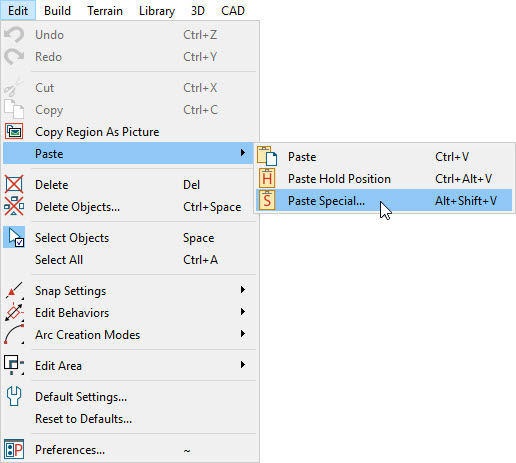The height and width of the screenshot is (463, 516).
Task: Open the Terrain menu
Action: [x=105, y=11]
